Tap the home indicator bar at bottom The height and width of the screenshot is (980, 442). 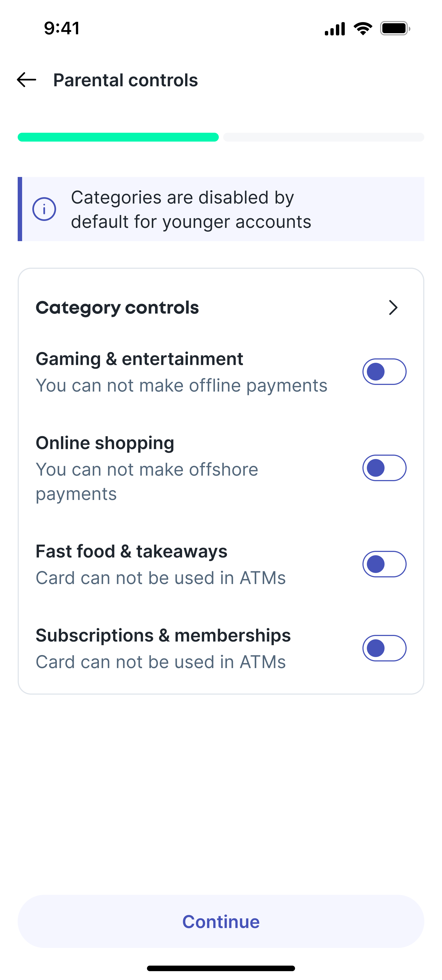tap(221, 968)
